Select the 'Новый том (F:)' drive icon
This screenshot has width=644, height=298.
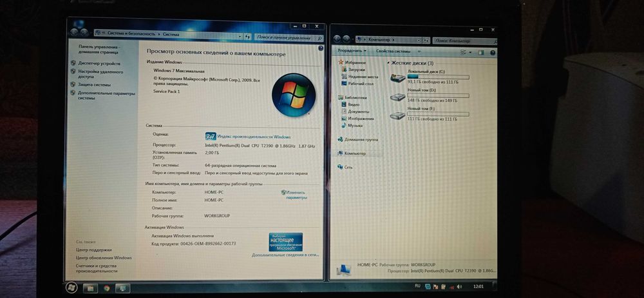pyautogui.click(x=397, y=115)
